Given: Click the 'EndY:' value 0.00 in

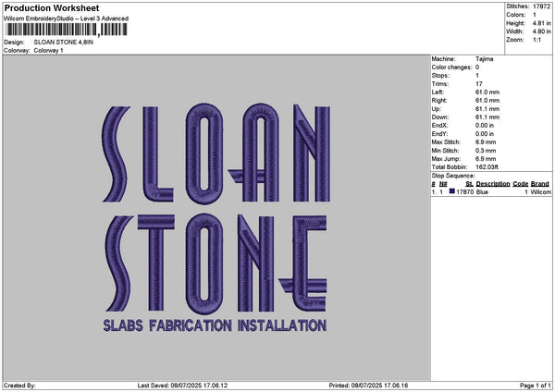Looking at the screenshot, I should [485, 134].
